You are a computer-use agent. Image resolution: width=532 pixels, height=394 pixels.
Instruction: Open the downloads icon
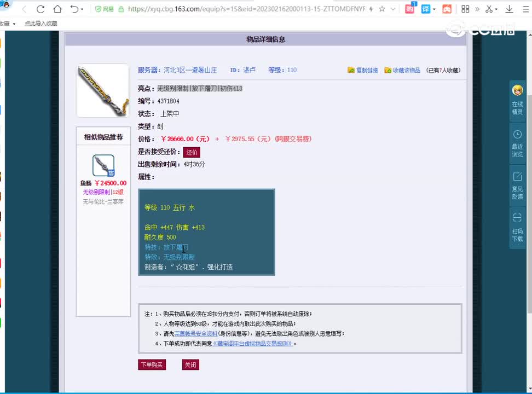(509, 9)
